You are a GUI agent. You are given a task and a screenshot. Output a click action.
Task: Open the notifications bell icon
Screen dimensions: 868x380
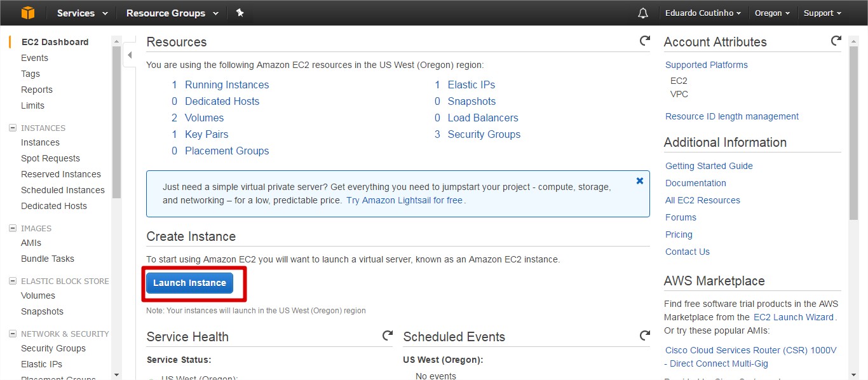click(x=643, y=13)
